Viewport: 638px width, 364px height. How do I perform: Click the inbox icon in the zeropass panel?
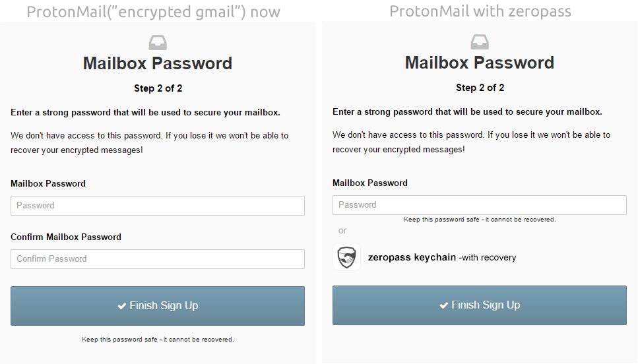tap(480, 43)
